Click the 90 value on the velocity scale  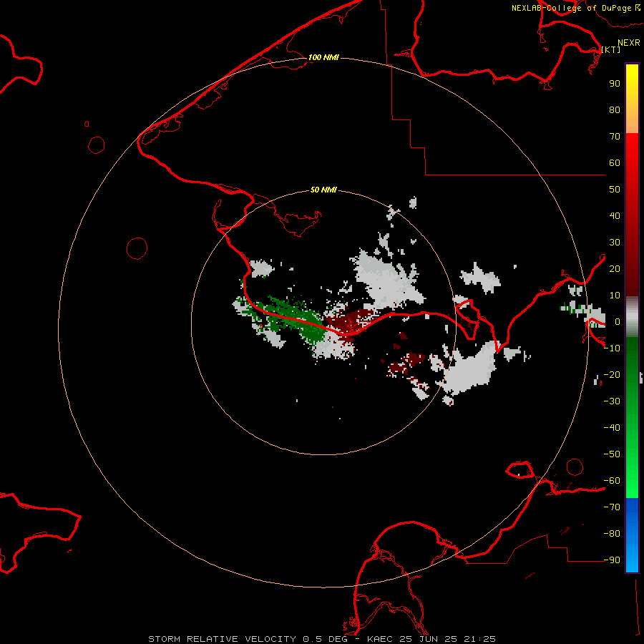pyautogui.click(x=615, y=84)
